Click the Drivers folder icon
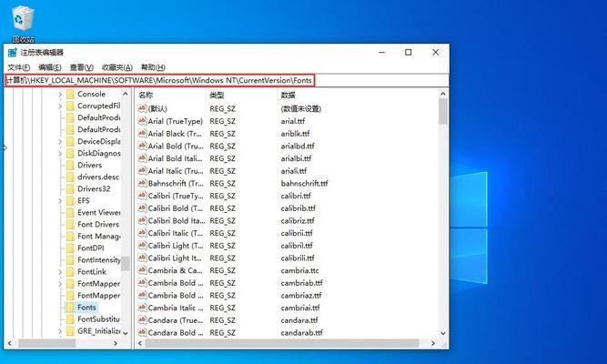Image resolution: width=607 pixels, height=364 pixels. [x=70, y=165]
